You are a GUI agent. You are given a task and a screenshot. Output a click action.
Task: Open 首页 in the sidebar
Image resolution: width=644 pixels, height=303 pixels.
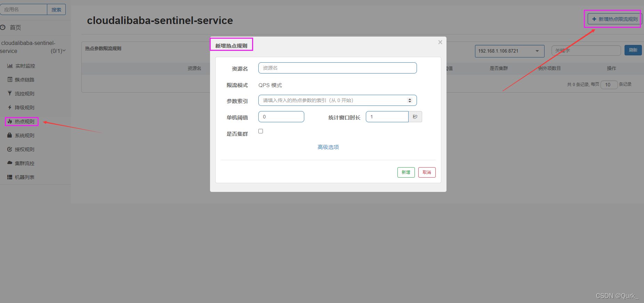tap(15, 28)
